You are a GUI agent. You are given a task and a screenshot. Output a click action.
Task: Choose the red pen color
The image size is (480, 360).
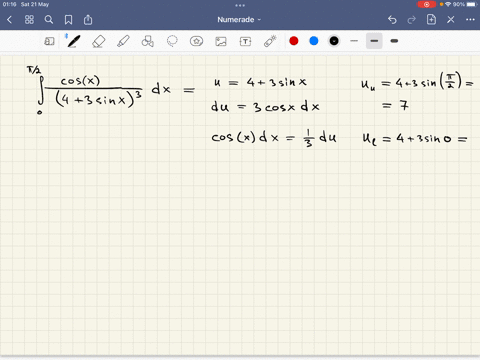pyautogui.click(x=294, y=41)
